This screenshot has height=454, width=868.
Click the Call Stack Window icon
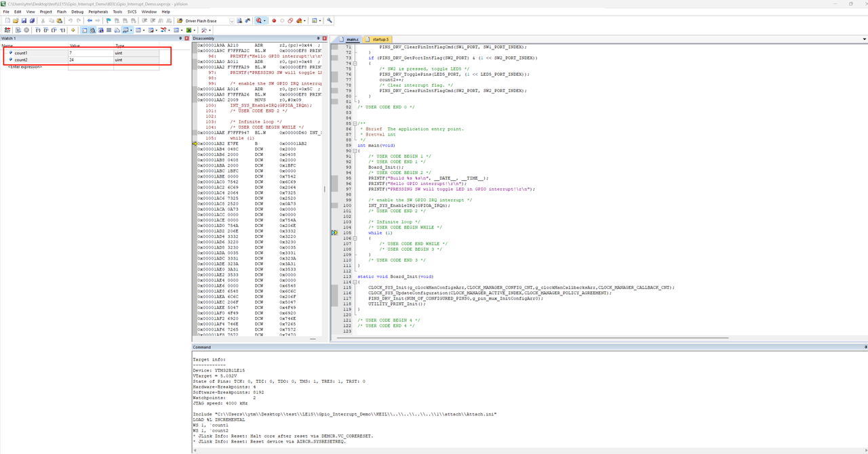click(117, 30)
